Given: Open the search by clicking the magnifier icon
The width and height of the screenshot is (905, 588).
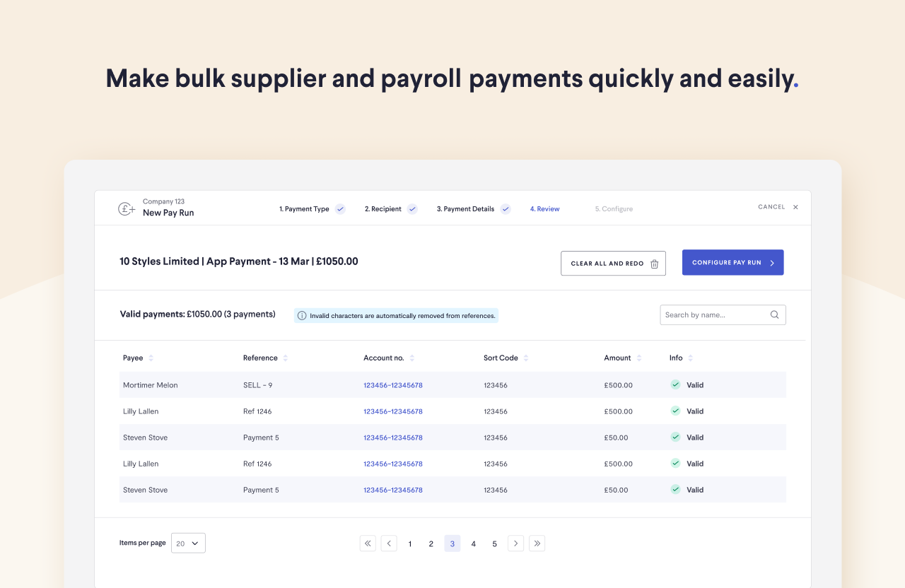Looking at the screenshot, I should [x=774, y=314].
